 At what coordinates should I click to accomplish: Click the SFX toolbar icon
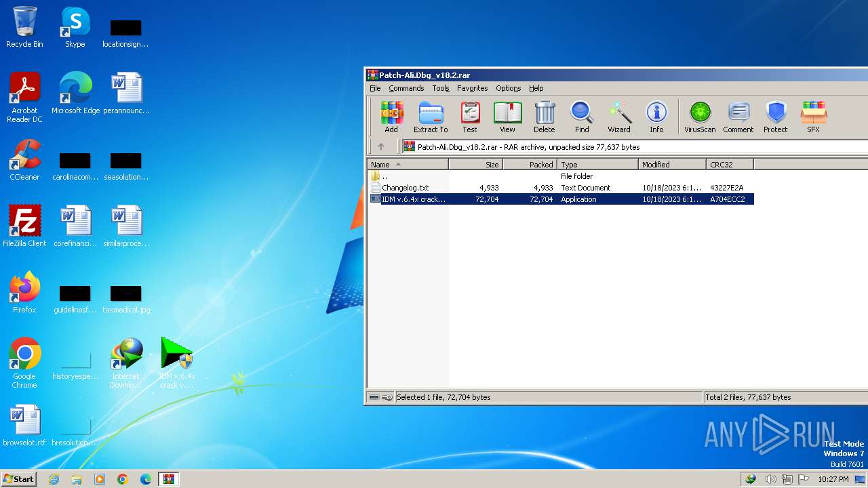813,117
